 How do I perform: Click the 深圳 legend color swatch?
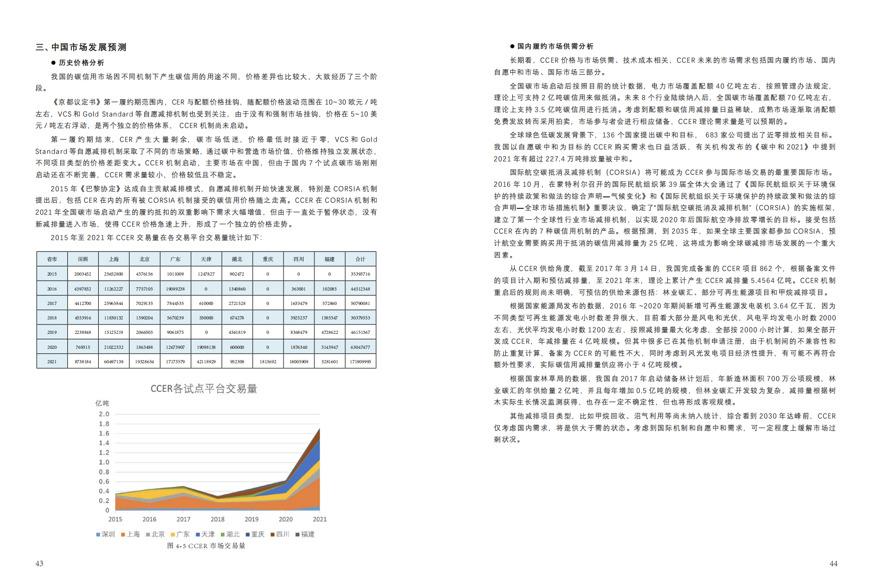[x=98, y=534]
